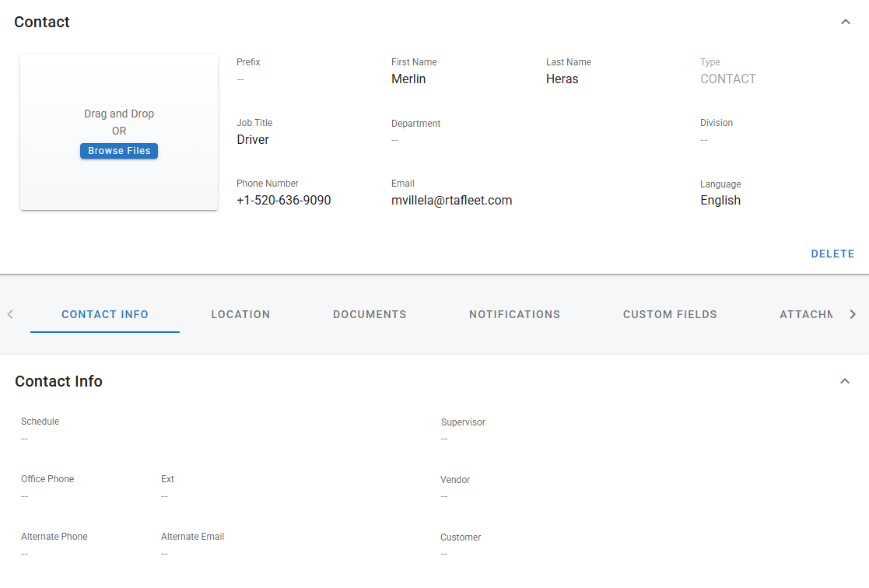
Task: Click the Phone Number field value
Action: 283,200
